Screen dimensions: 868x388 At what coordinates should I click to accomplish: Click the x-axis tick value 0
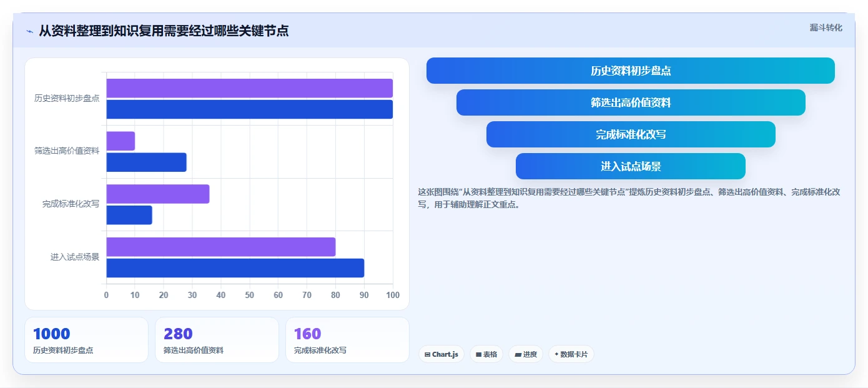[106, 295]
